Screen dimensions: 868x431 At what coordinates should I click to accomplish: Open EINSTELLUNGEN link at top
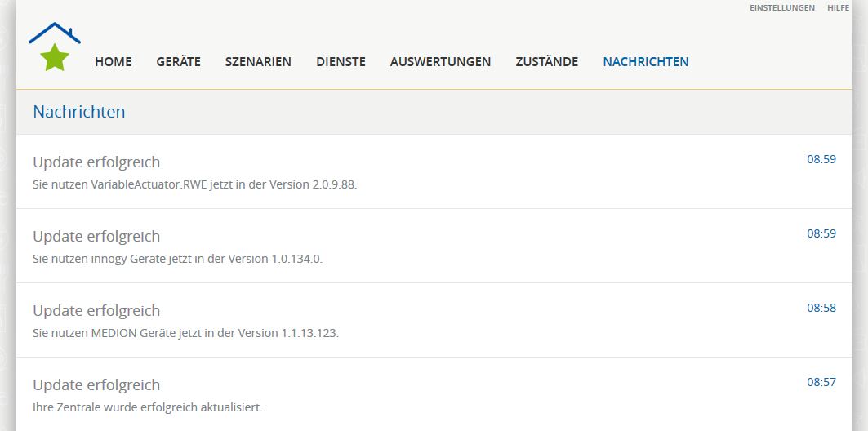(x=781, y=8)
